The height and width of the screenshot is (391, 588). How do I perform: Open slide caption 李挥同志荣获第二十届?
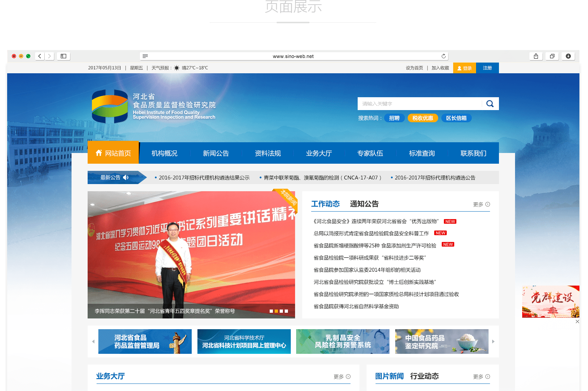click(165, 311)
